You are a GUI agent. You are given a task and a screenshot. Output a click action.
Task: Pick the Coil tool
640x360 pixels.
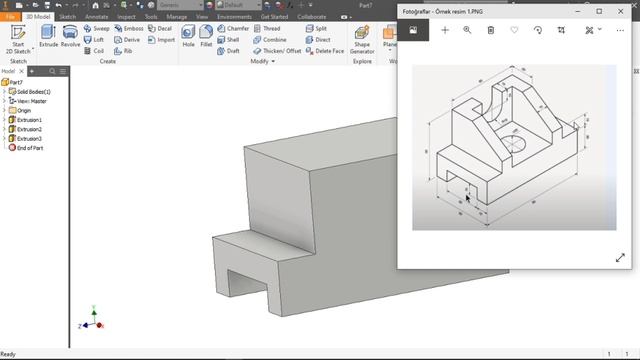(x=94, y=51)
